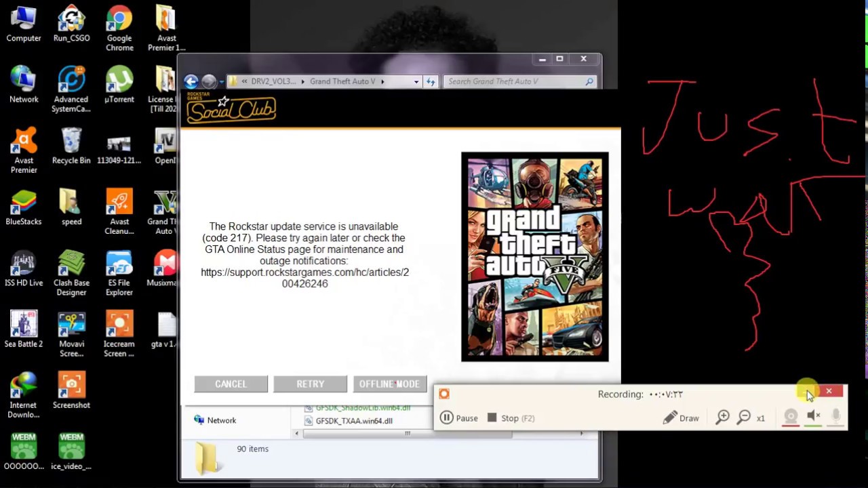This screenshot has width=868, height=488.
Task: Expand the arrow after DRV2_VOL3 breadcrumb
Action: click(302, 81)
